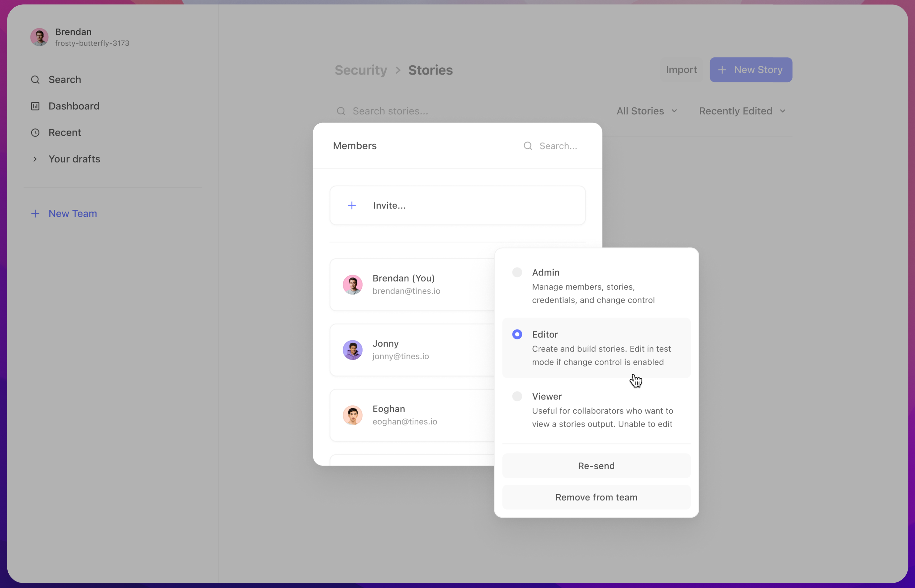Viewport: 915px width, 588px height.
Task: Click jonny@tines.io email text
Action: pyautogui.click(x=400, y=356)
